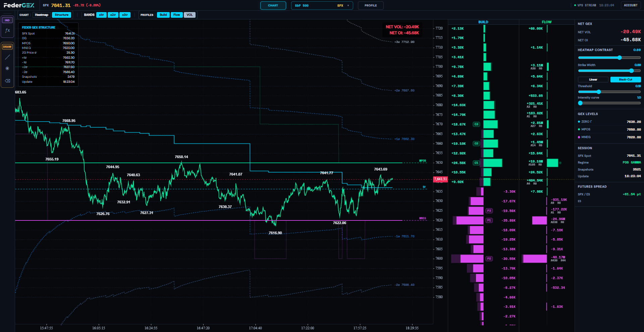Click the NET VOL -20.49K value
The height and width of the screenshot is (332, 644).
coord(631,32)
